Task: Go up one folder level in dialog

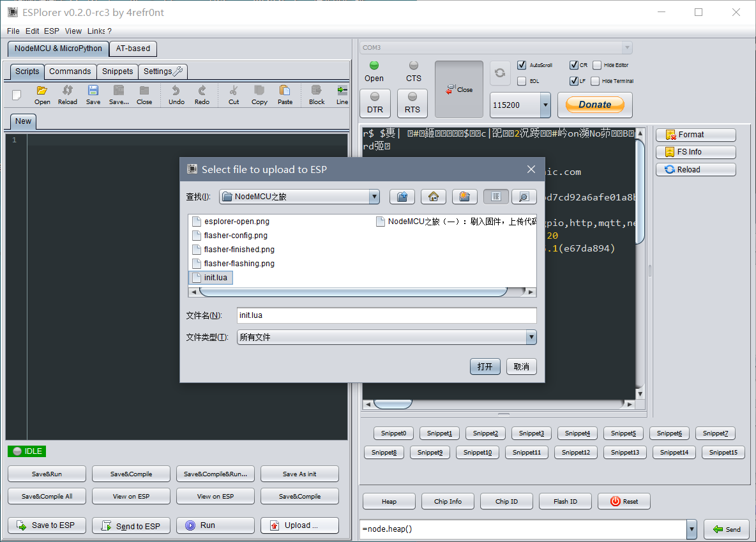Action: point(402,197)
